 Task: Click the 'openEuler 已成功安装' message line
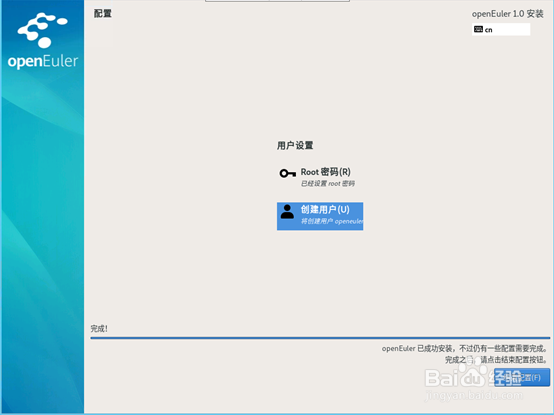coord(464,349)
